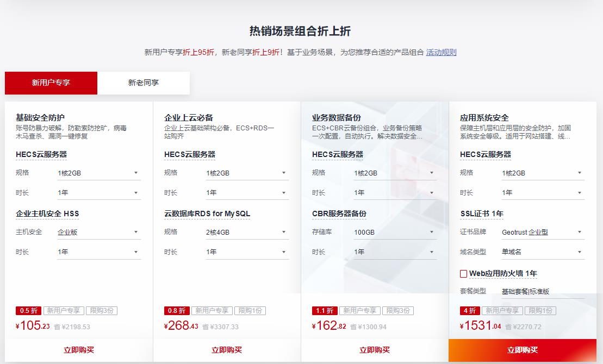Screen dimensions: 603x364
Task: Click the 省¥2270.72 savings text
Action: [523, 327]
